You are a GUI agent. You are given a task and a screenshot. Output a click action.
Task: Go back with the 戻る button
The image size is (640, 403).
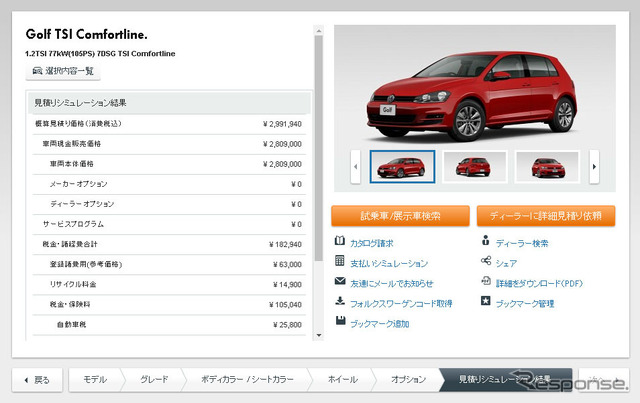pyautogui.click(x=37, y=380)
